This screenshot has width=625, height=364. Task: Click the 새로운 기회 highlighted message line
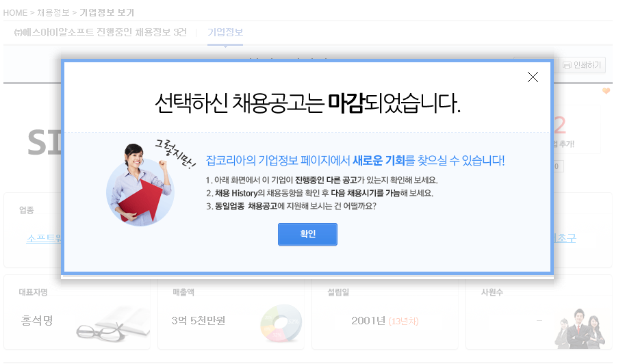tap(355, 161)
